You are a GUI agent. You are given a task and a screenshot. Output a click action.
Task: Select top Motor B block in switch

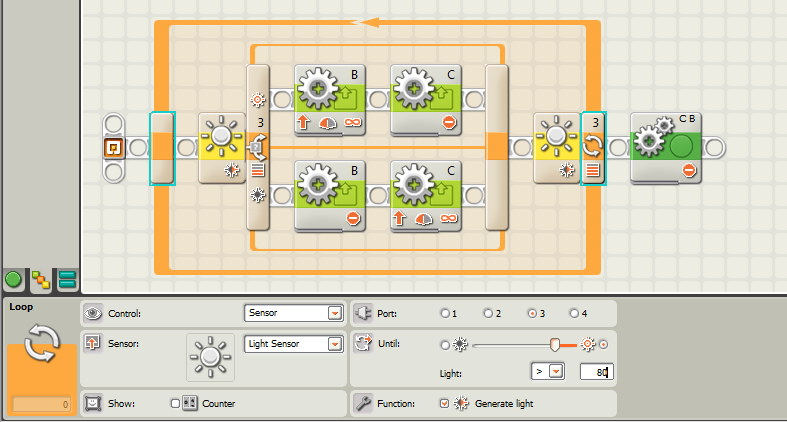click(x=328, y=98)
